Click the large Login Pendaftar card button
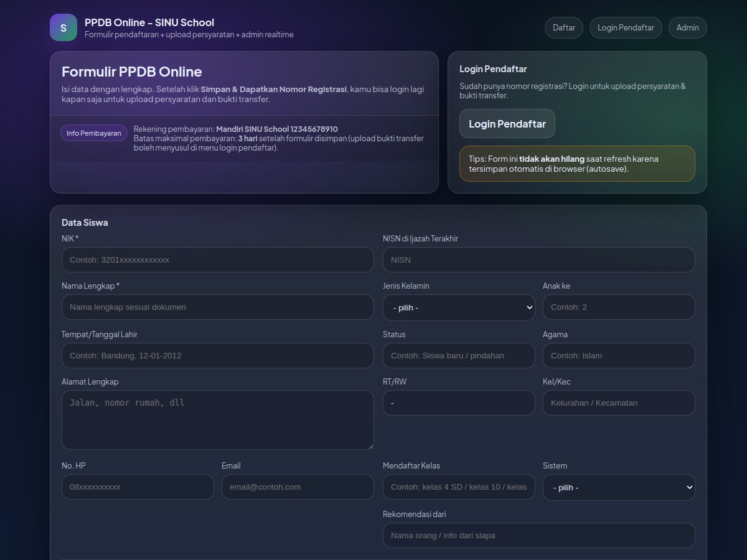This screenshot has width=747, height=560. click(x=507, y=124)
